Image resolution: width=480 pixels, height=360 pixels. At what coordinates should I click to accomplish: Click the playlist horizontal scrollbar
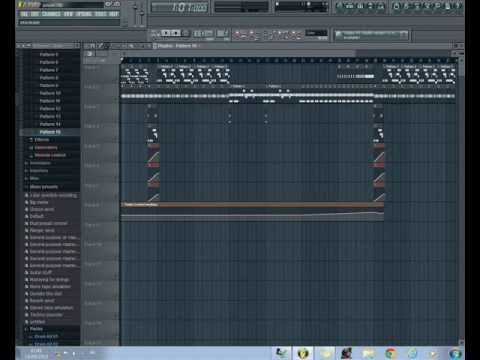tap(238, 53)
